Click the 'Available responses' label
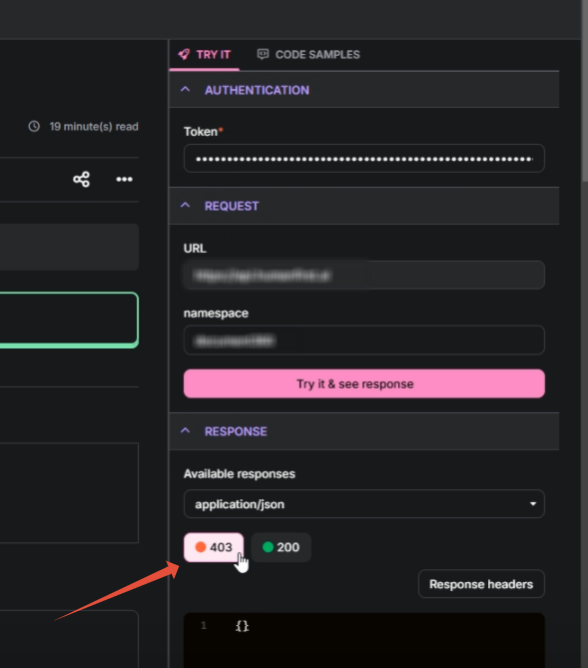Image resolution: width=588 pixels, height=668 pixels. click(x=239, y=474)
